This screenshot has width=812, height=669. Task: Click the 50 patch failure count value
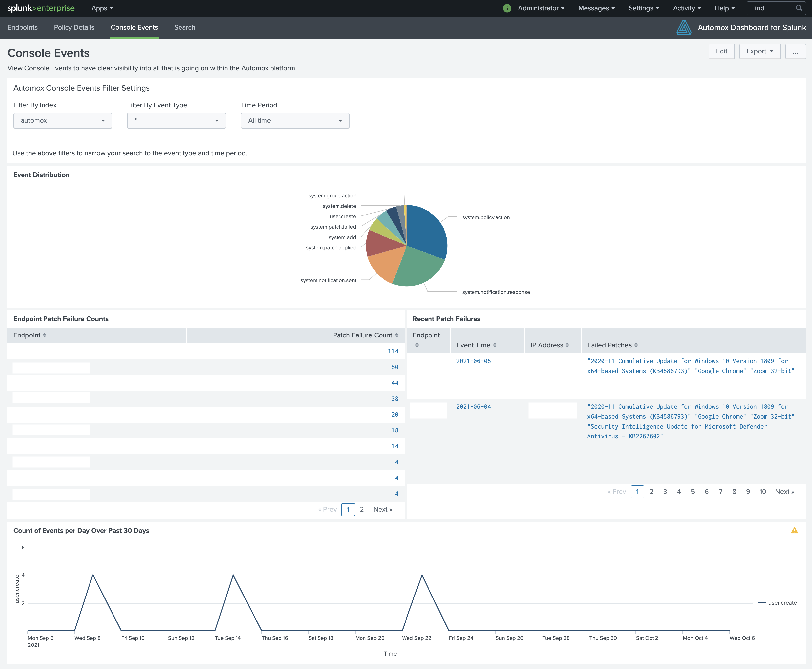[x=395, y=367]
